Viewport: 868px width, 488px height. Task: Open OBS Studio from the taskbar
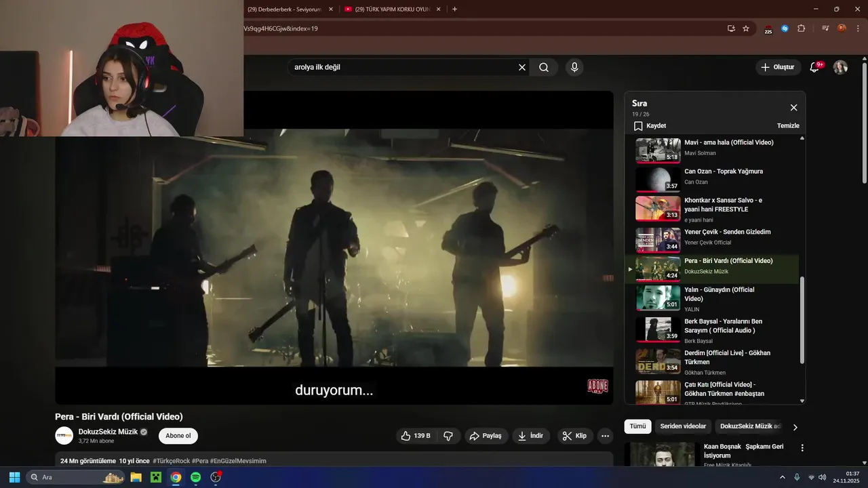coord(216,477)
